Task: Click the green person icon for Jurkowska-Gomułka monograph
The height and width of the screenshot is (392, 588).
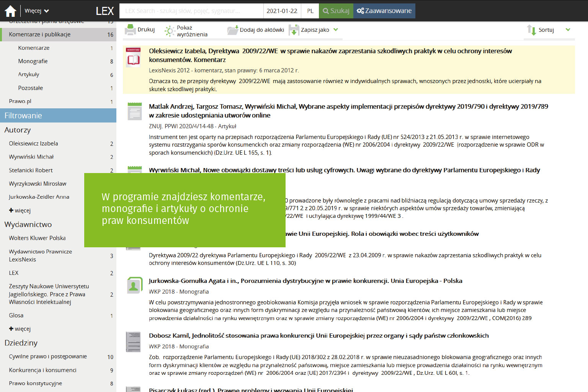Action: click(134, 285)
